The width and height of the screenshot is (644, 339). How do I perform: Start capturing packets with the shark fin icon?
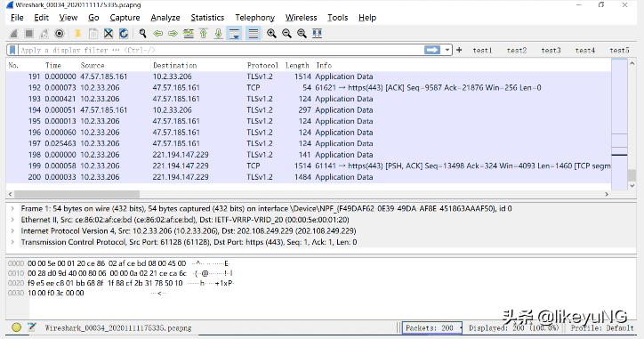13,34
